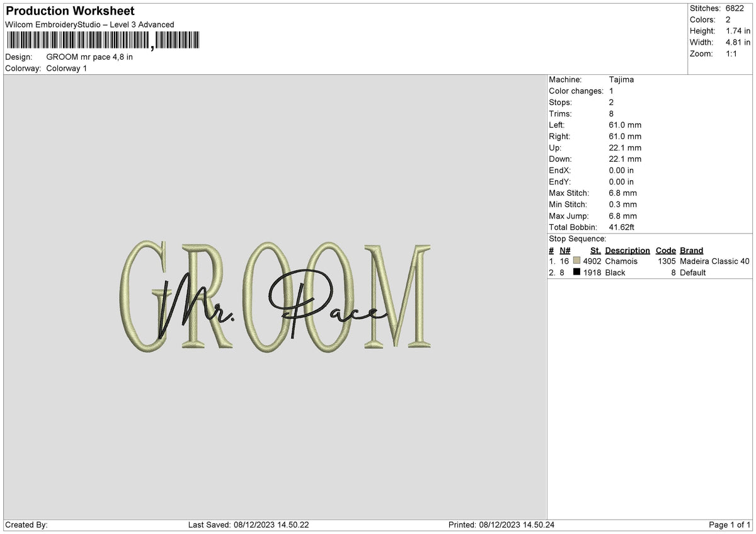Image resolution: width=756 pixels, height=534 pixels.
Task: Click the Max Stitch 6.8 mm value
Action: [624, 193]
